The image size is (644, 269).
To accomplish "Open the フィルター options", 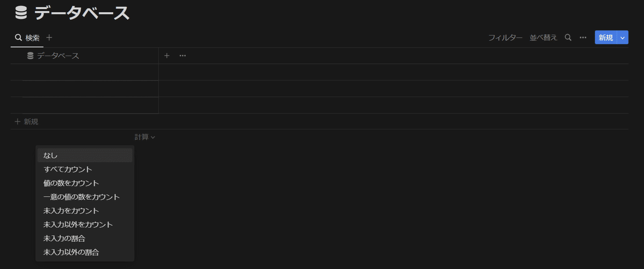I will coord(505,38).
